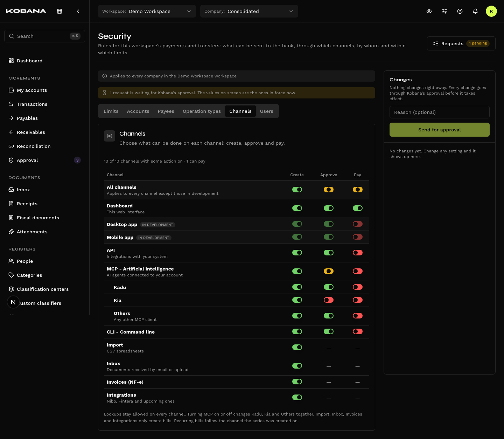
Task: Toggle Create for the Integrations channel
Action: [x=297, y=397]
